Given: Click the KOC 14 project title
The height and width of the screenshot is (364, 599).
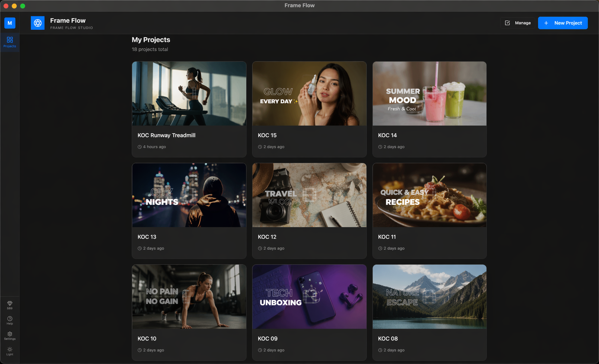Looking at the screenshot, I should coord(387,135).
